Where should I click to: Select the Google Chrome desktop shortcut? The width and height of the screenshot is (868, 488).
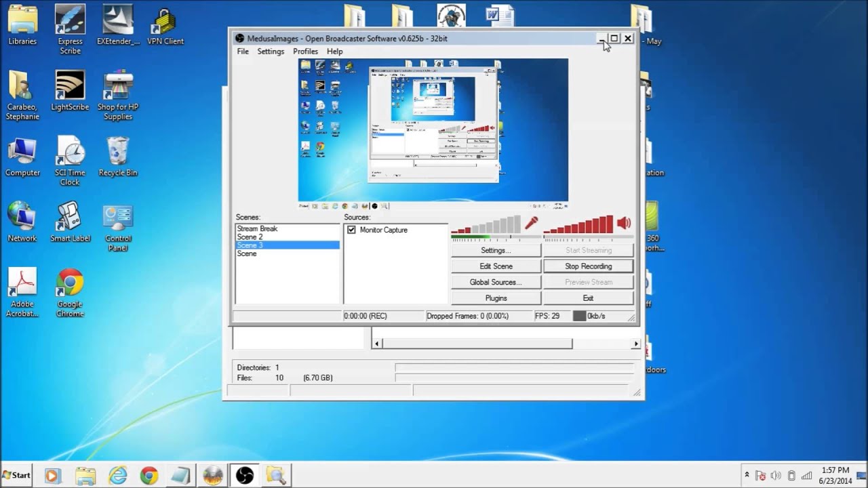pos(70,293)
